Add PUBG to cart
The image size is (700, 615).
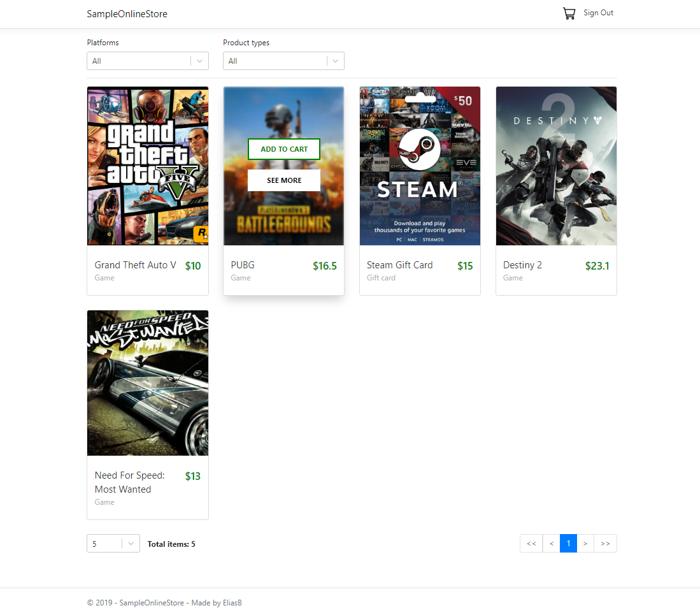[x=284, y=149]
